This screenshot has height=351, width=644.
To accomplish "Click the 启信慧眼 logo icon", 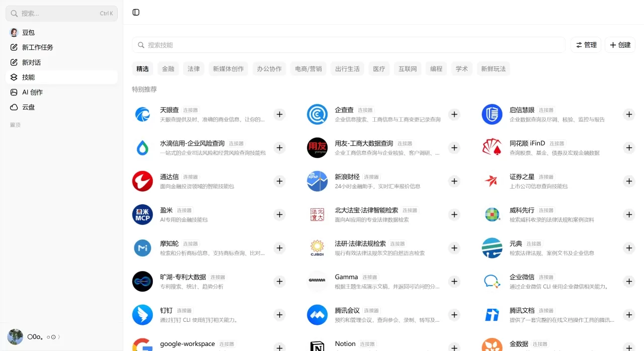I will pyautogui.click(x=492, y=115).
